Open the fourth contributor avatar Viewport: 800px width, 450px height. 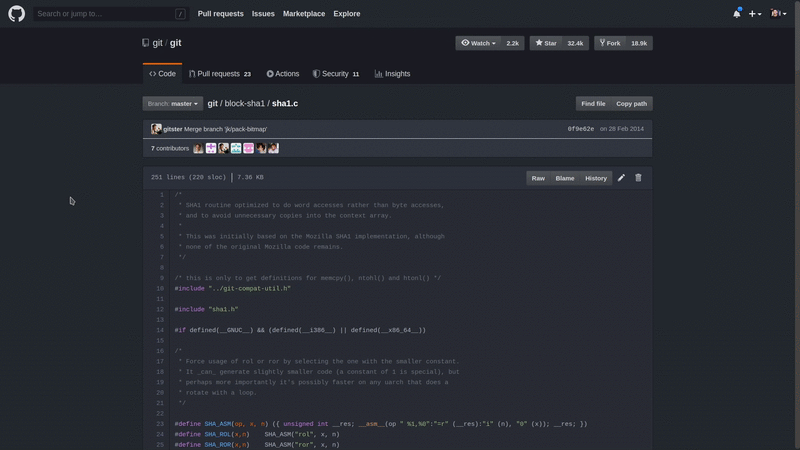coord(236,148)
